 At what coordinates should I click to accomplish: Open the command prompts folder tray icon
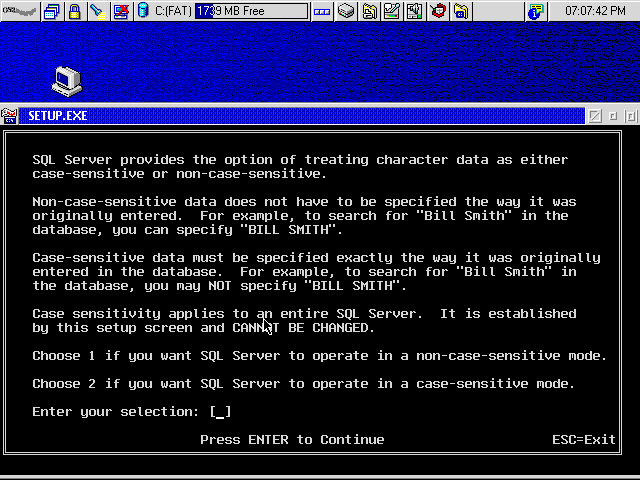(x=461, y=11)
